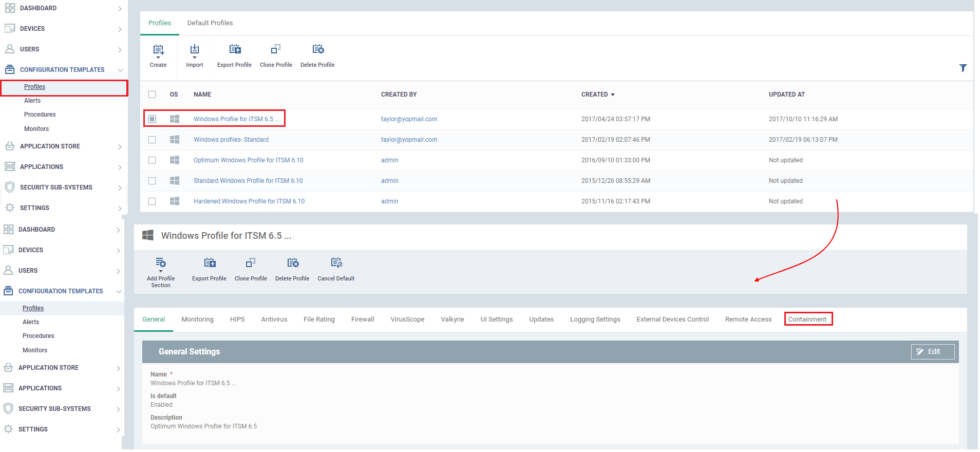Viewport: 980px width, 452px height.
Task: Open the HIPS tab
Action: point(237,319)
